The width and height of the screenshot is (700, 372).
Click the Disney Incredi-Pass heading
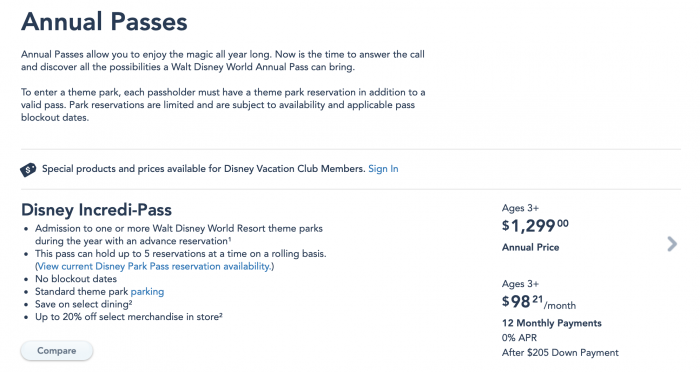pyautogui.click(x=96, y=210)
